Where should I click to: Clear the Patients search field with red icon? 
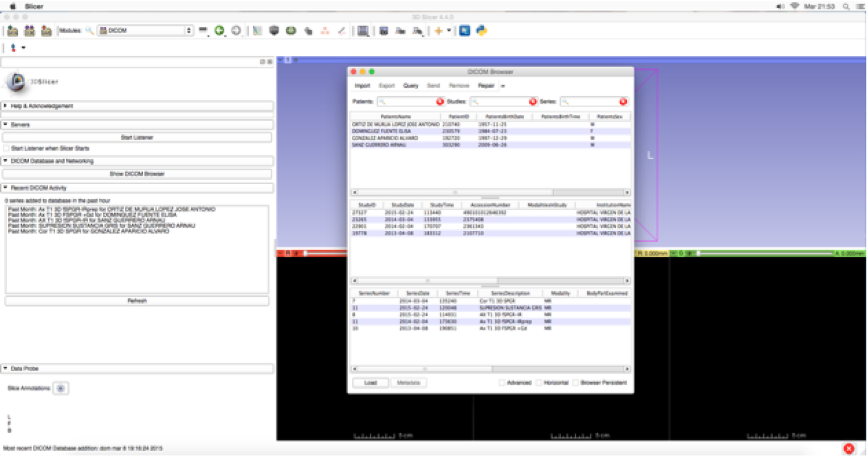(x=440, y=102)
